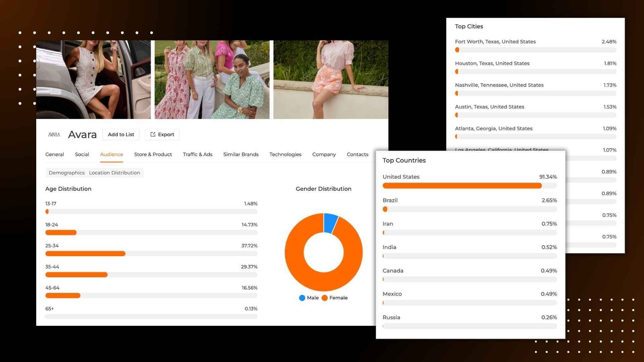Click "Atlanta, Georgia, United States"
The image size is (644, 362).
click(x=494, y=128)
